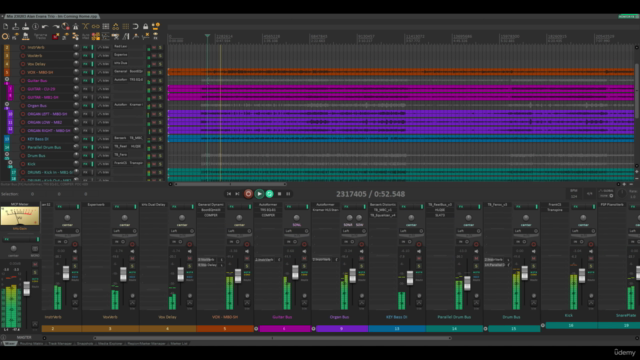The image size is (640, 360).
Task: Click the mixer horizontal scrollbar
Action: tap(272, 338)
